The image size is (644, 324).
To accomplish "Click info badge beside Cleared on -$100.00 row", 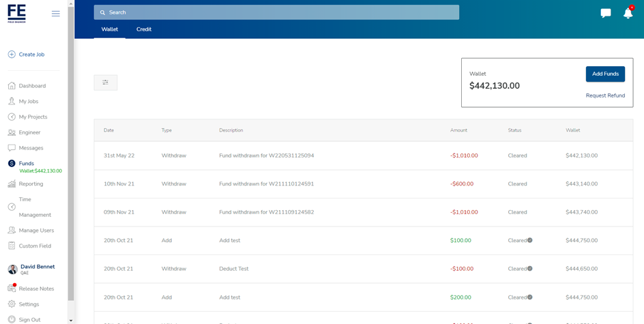I will click(x=530, y=269).
